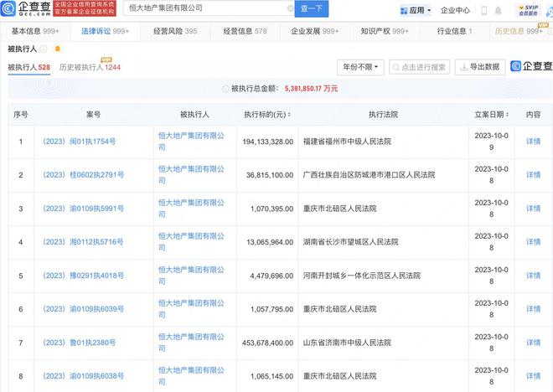Switch to 基本信息 tab
553x392 pixels.
[x=35, y=31]
